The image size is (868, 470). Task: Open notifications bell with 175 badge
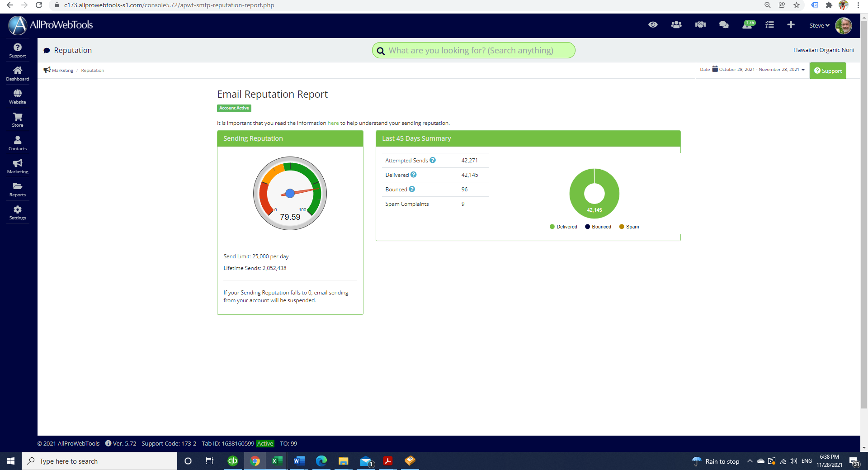pos(748,24)
